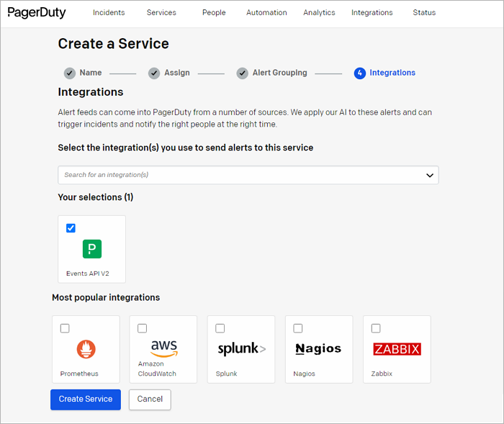Click the Amazon CloudWatch label text
Viewport: 504px width, 424px height.
coord(157,369)
